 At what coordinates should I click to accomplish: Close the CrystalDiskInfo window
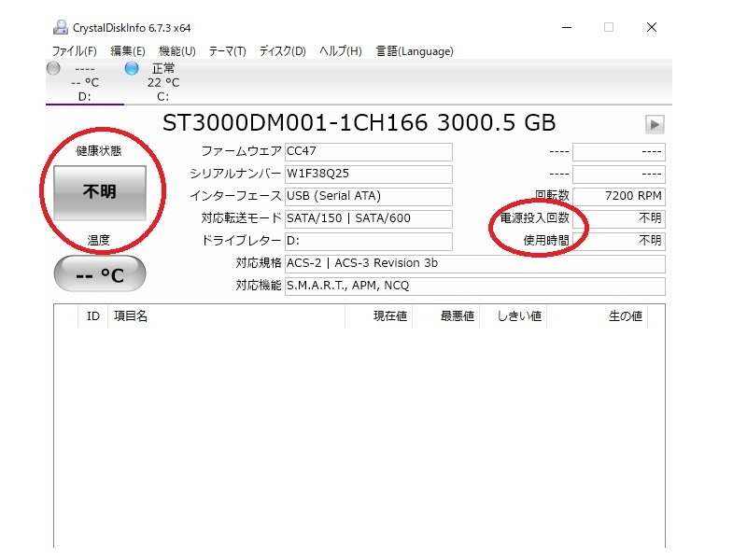point(652,27)
